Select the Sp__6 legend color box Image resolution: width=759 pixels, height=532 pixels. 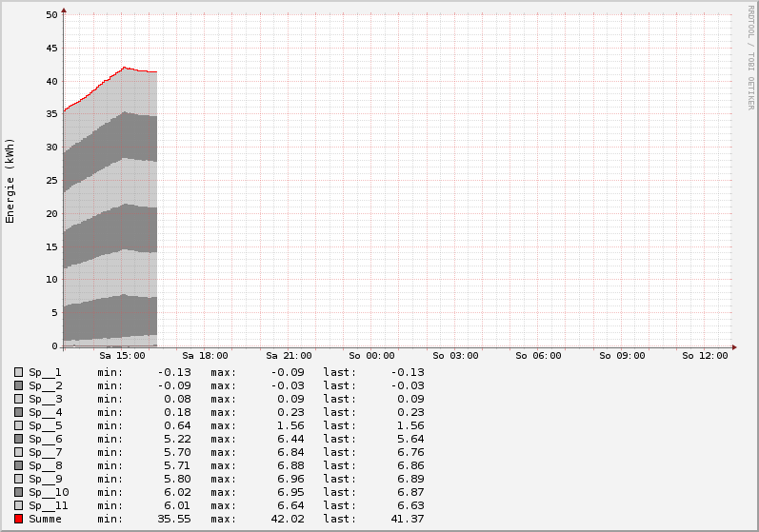(x=18, y=439)
